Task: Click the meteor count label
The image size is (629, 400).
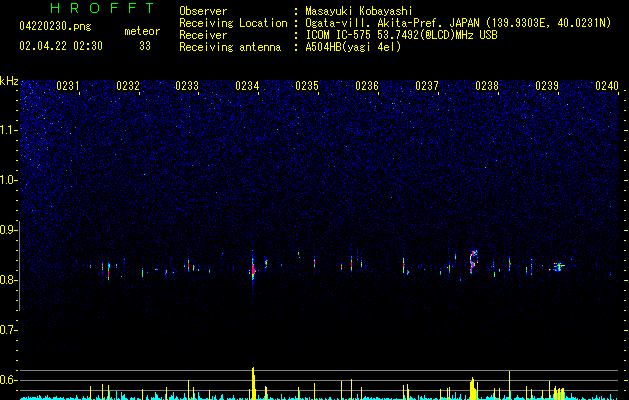Action: pyautogui.click(x=142, y=31)
